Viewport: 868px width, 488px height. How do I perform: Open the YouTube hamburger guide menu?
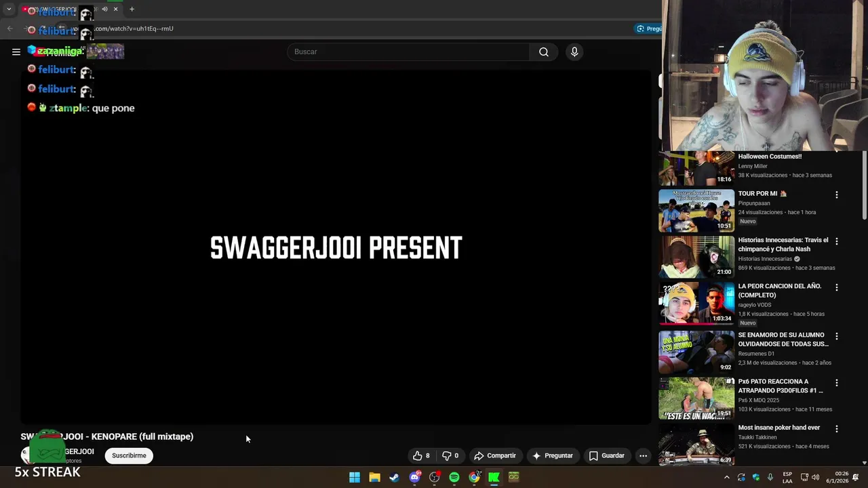tap(16, 52)
